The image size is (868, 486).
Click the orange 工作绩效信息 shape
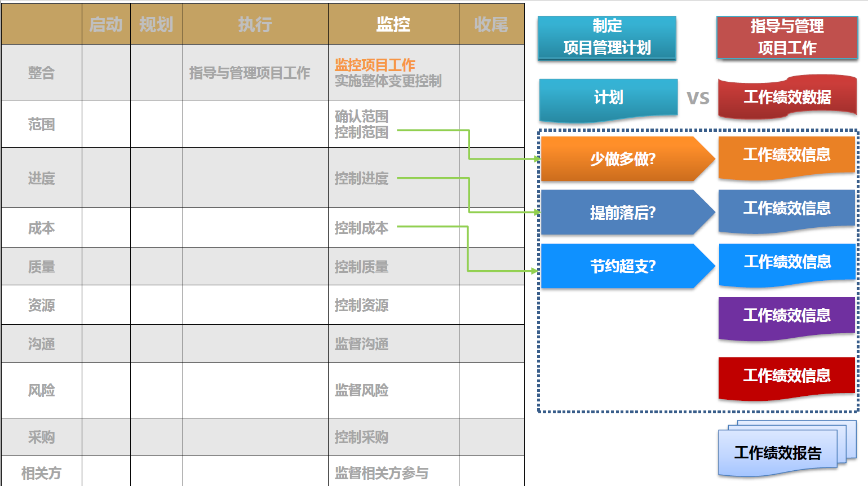pos(787,157)
